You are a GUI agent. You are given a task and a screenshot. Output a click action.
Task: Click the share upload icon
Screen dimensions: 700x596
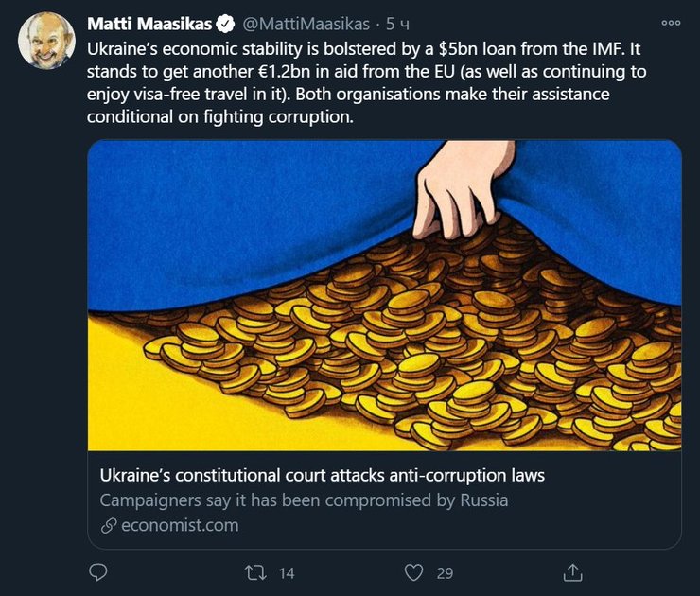(572, 572)
